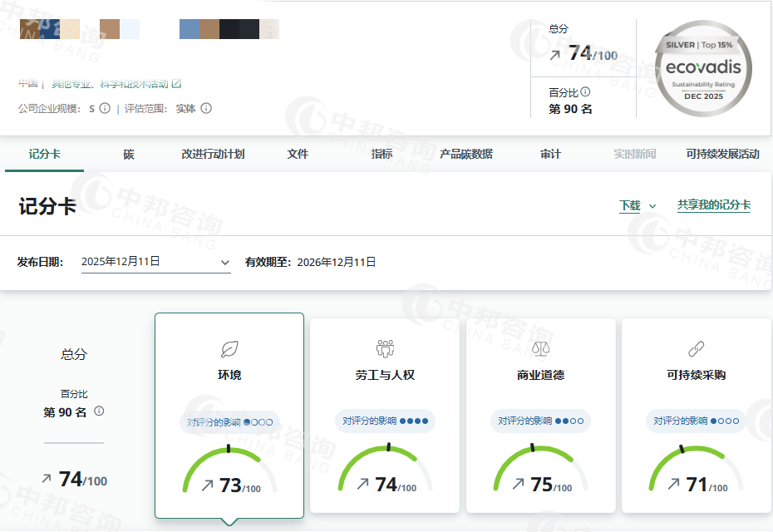
Task: Click info icon beside 第 90 名 in overview
Action: click(99, 411)
